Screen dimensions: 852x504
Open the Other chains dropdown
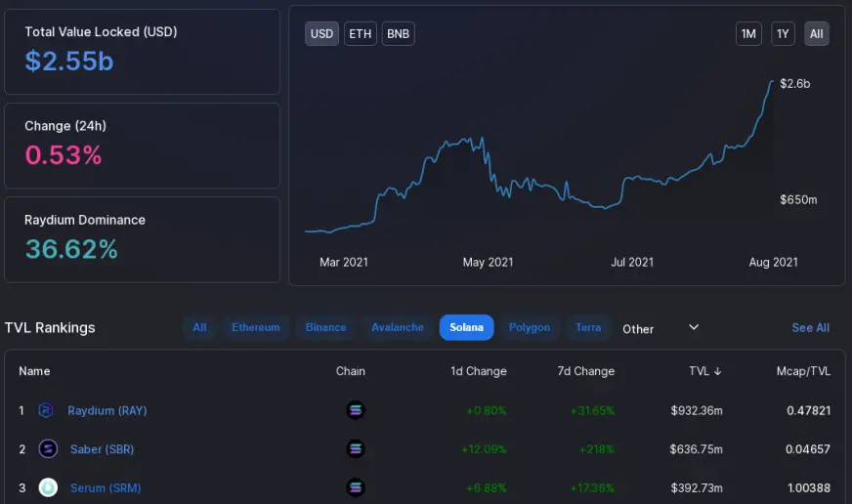660,328
